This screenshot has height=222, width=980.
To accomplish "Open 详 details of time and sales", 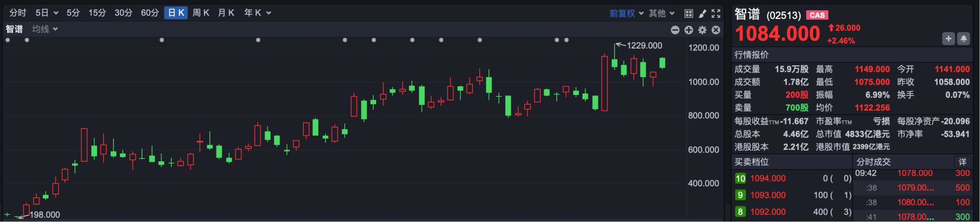I will pyautogui.click(x=962, y=162).
